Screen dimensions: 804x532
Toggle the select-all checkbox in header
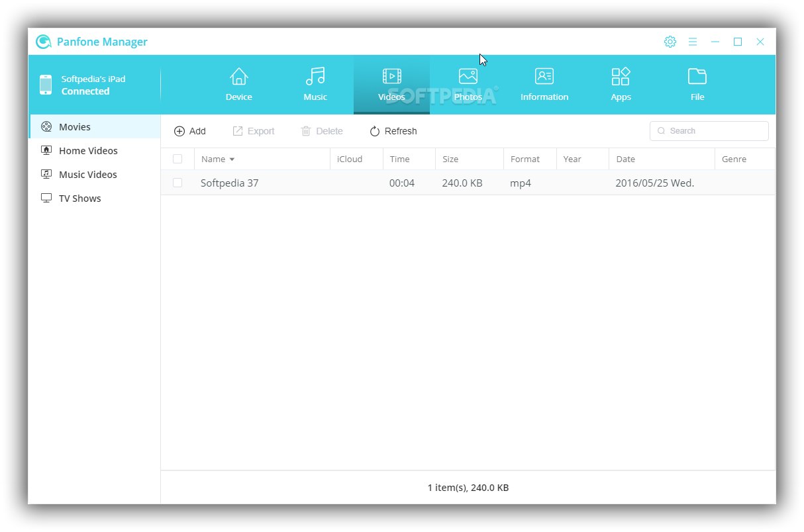pos(177,159)
